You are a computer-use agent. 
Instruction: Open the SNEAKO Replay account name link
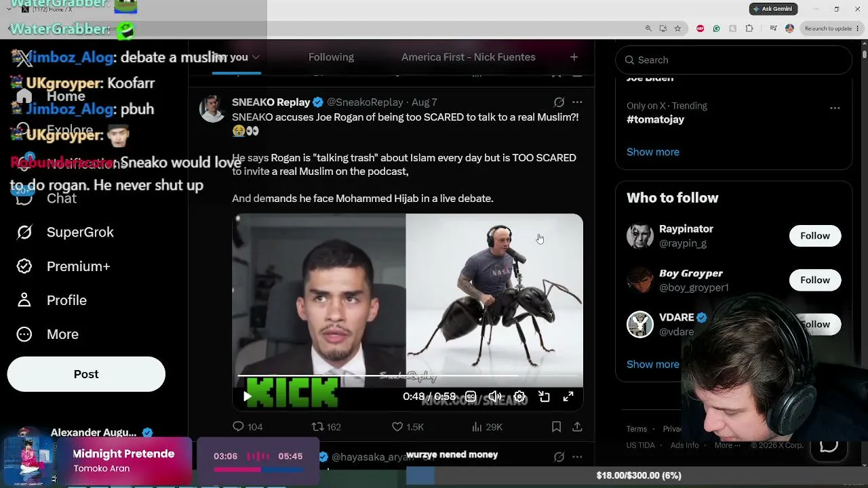pyautogui.click(x=271, y=102)
